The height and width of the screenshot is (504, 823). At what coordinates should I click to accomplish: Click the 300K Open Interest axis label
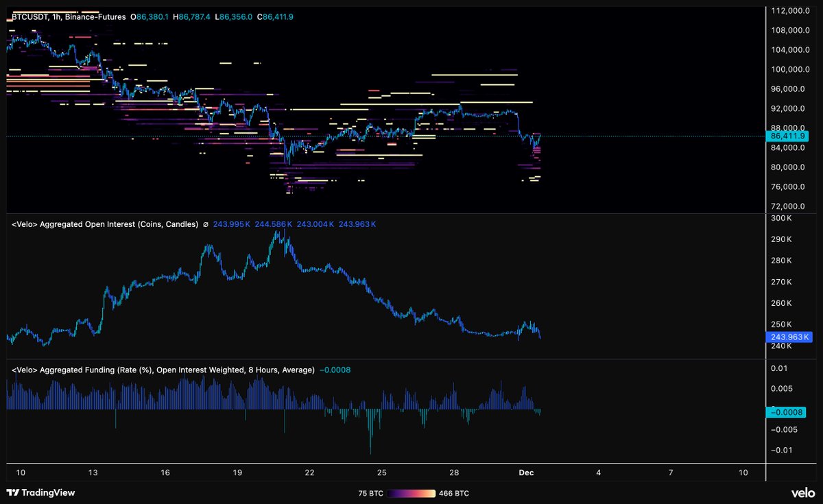tap(781, 218)
